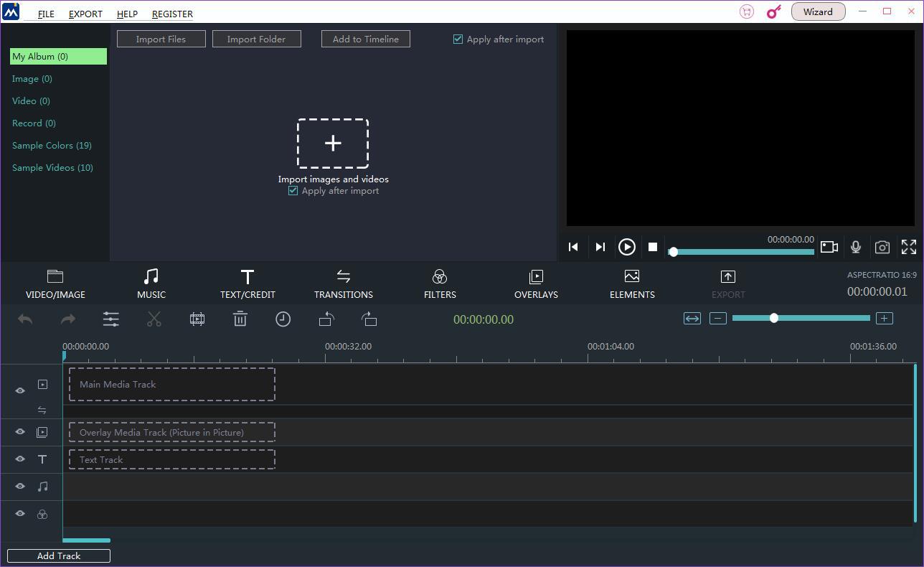The image size is (924, 567).
Task: Select Image (0) category
Action: pos(32,79)
